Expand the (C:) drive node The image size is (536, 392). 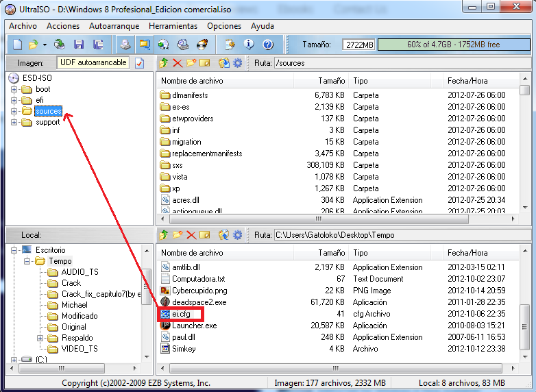click(x=14, y=360)
